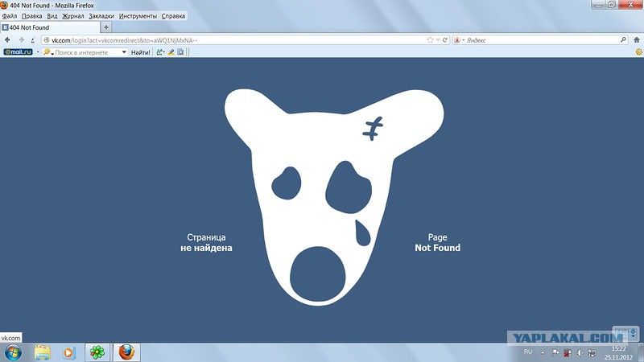644x362 pixels.
Task: Run the search with the magnifier icon
Action: (x=623, y=39)
